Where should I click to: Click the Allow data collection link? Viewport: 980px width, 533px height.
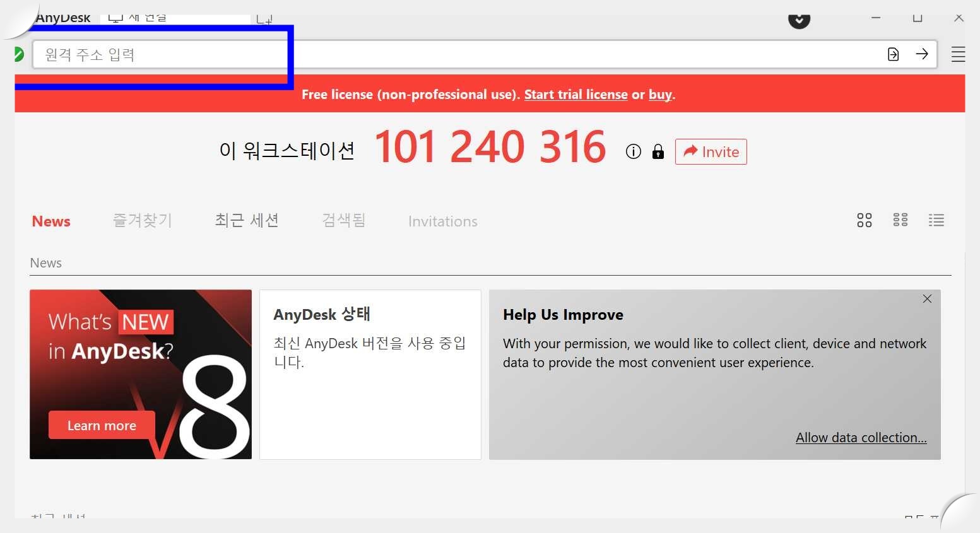[861, 437]
